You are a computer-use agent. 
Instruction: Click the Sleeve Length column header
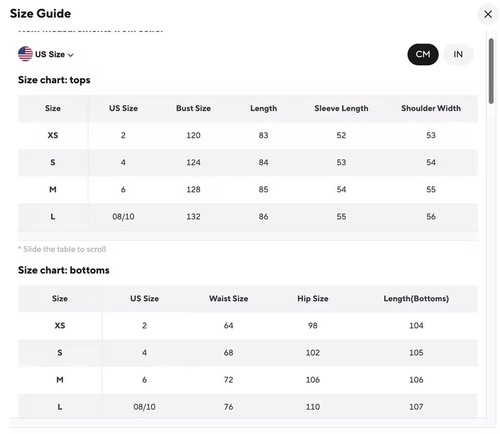coord(341,108)
